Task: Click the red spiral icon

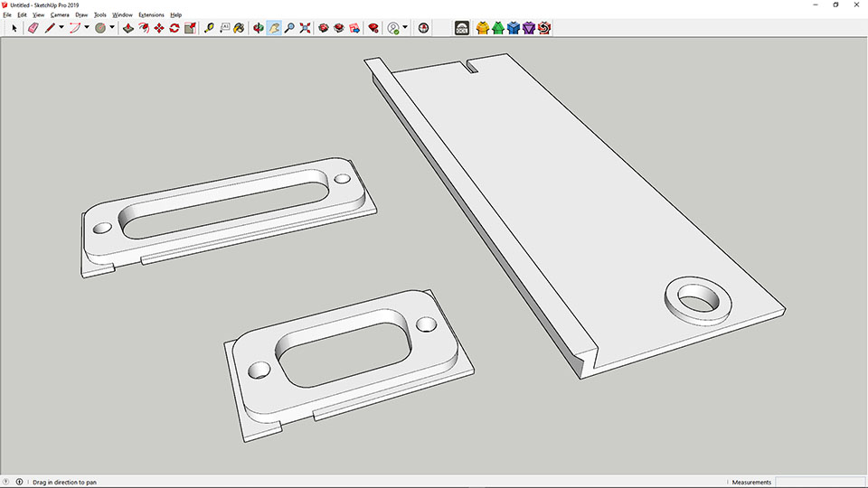Action: (x=544, y=28)
